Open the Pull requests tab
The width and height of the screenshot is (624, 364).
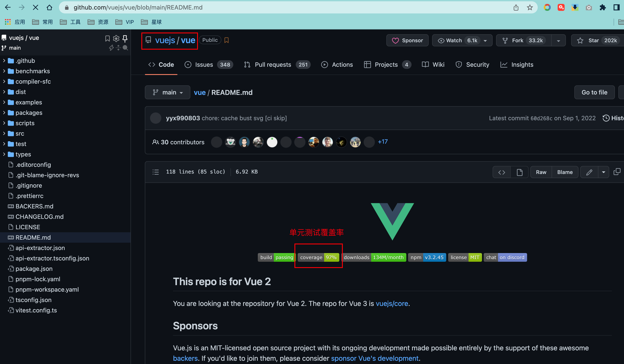(x=277, y=65)
